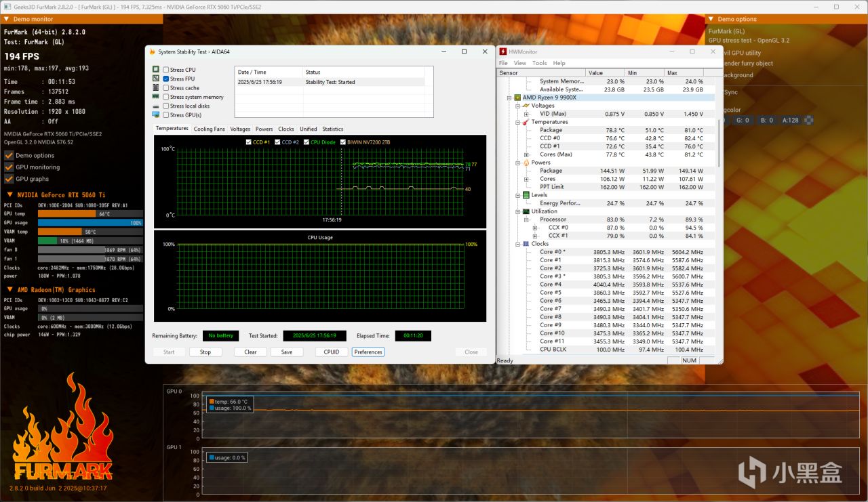
Task: Collapse the AMD Radeon(TM) Graphics section
Action: point(10,290)
